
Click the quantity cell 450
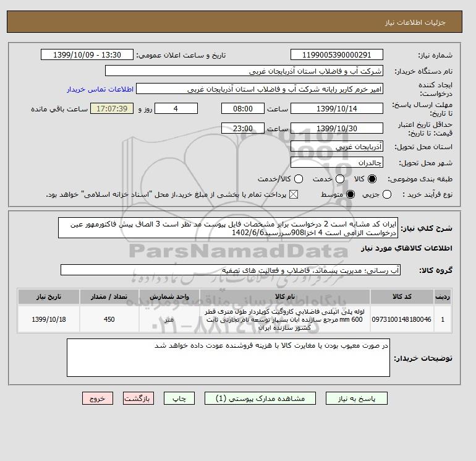tap(109, 319)
